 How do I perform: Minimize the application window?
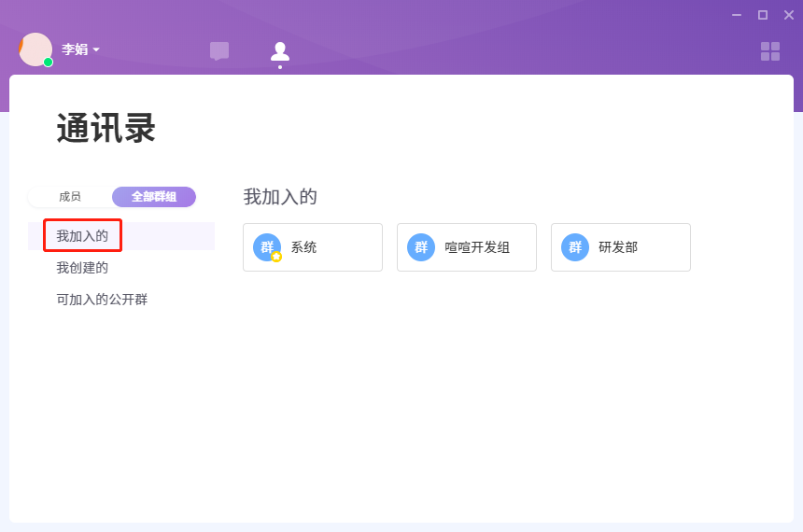point(737,15)
